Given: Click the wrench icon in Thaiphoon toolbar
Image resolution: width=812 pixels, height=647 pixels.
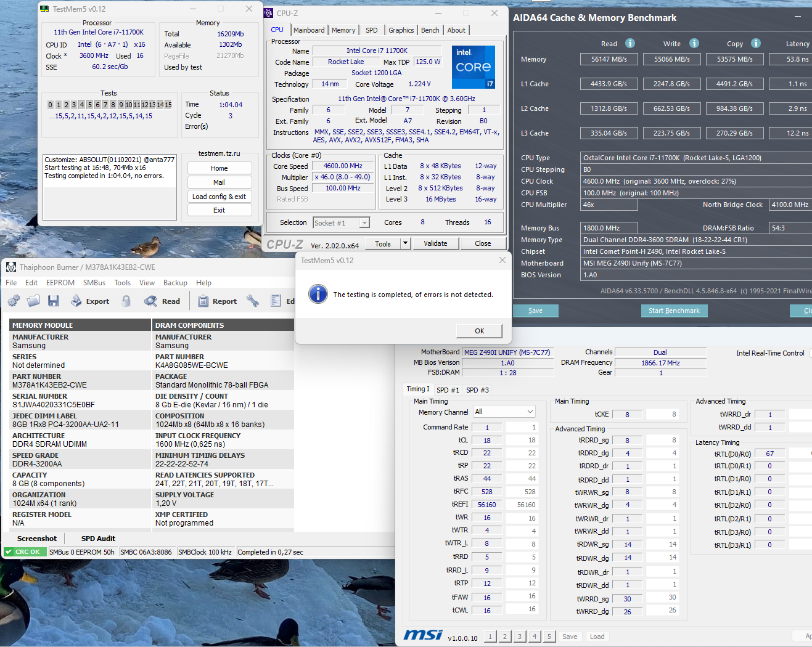Looking at the screenshot, I should click(252, 301).
